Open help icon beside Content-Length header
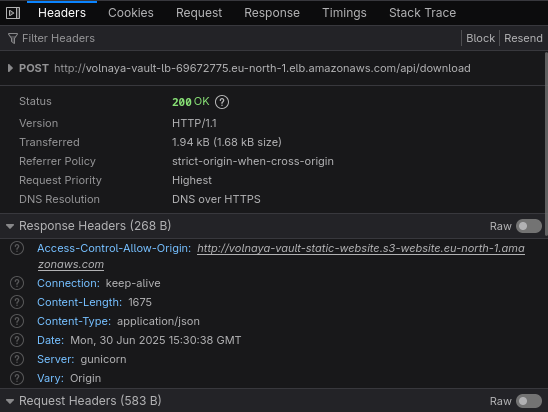Image resolution: width=548 pixels, height=412 pixels. [17, 302]
